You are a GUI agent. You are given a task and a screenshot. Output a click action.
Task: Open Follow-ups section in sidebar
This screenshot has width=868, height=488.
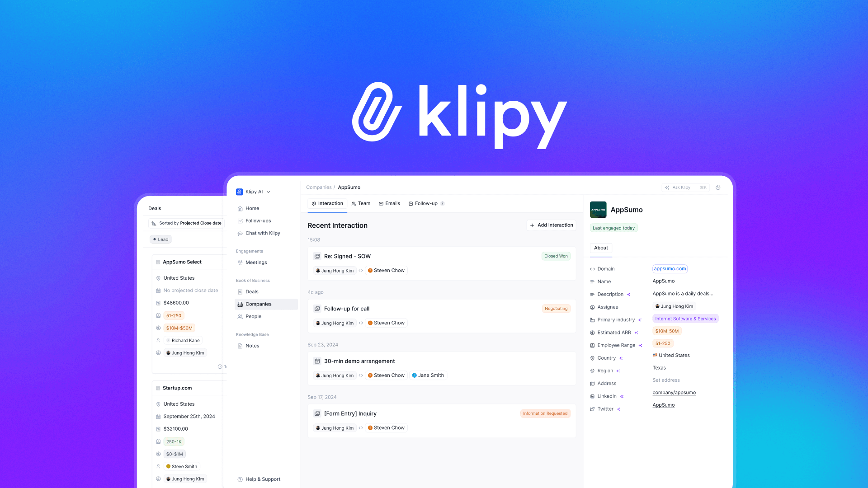click(258, 221)
